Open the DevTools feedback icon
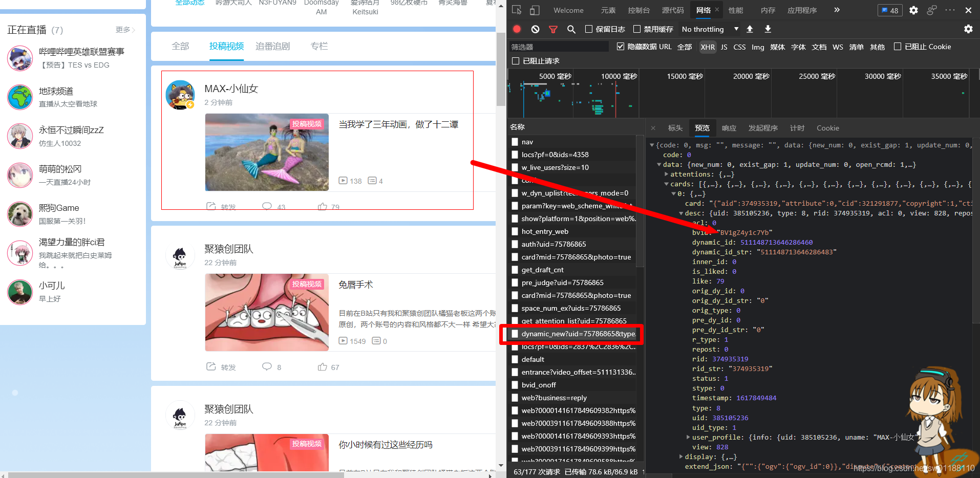The height and width of the screenshot is (478, 980). (x=931, y=10)
